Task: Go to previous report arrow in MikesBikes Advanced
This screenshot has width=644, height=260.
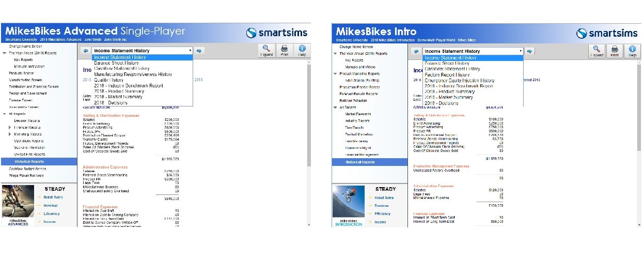Action: (85, 51)
